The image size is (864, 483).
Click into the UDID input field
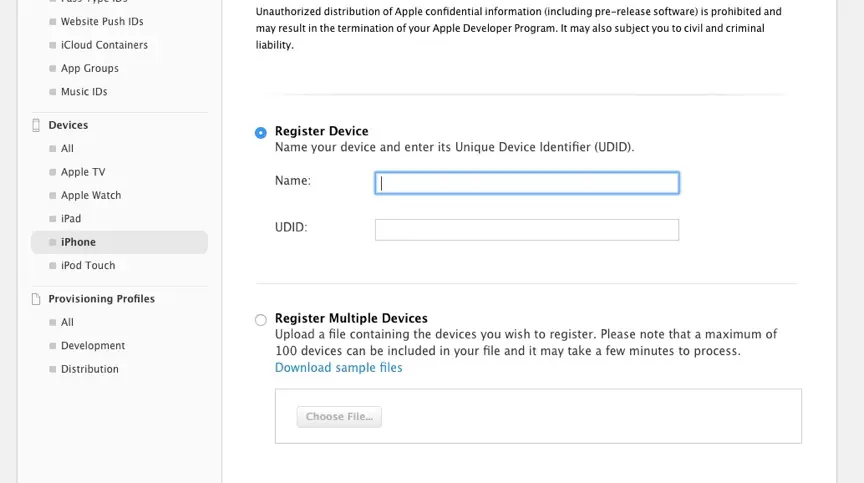[x=527, y=230]
